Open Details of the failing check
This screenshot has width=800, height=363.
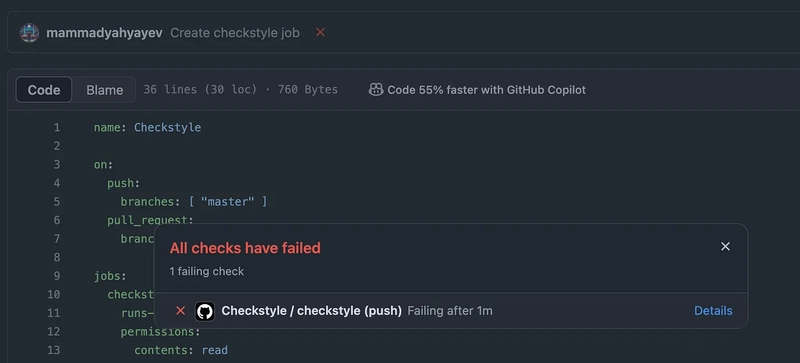click(x=713, y=310)
